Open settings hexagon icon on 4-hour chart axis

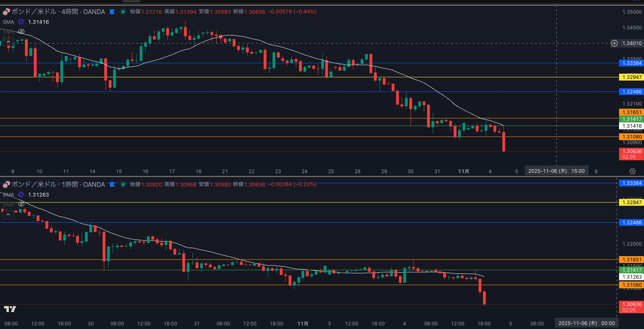point(632,172)
